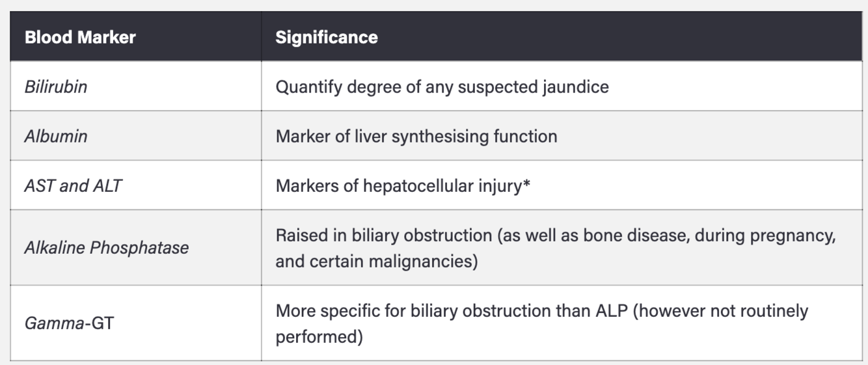Click the word 'performed)' in the last row
Viewport: 868px width, 365px height.
point(319,338)
